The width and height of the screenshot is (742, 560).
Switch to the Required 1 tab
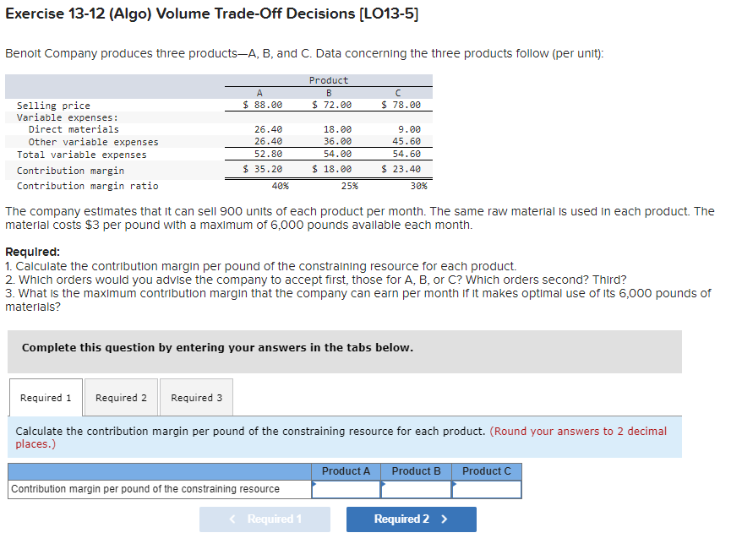[45, 397]
